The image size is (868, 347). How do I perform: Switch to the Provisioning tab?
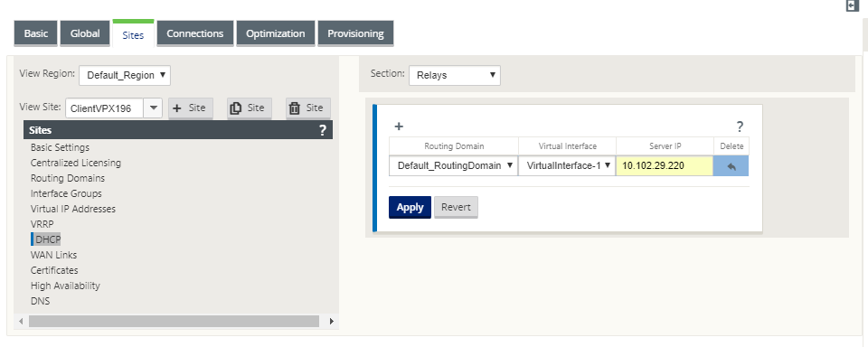coord(355,33)
